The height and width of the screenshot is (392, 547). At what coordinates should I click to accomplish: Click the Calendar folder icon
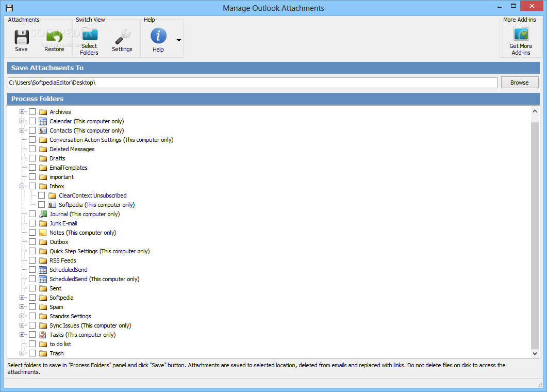click(43, 121)
